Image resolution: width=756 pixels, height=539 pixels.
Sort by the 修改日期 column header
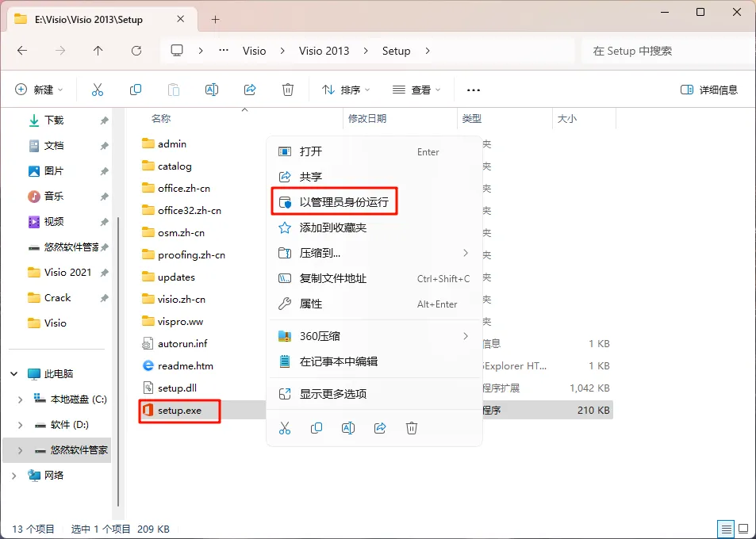pyautogui.click(x=367, y=118)
